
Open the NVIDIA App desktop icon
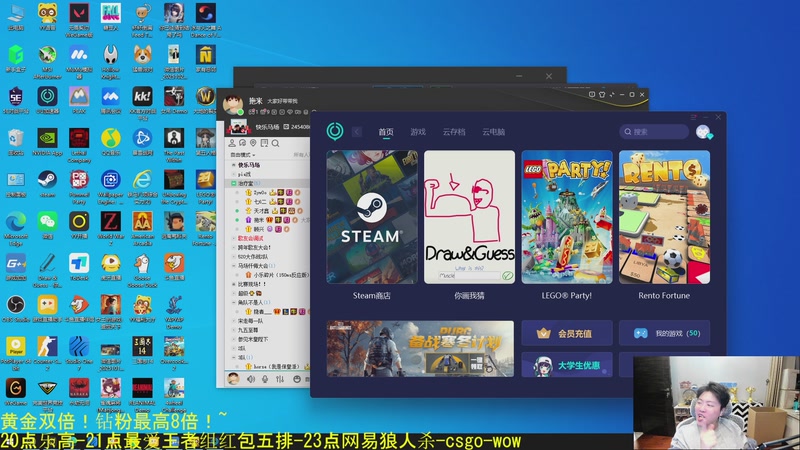tap(47, 141)
